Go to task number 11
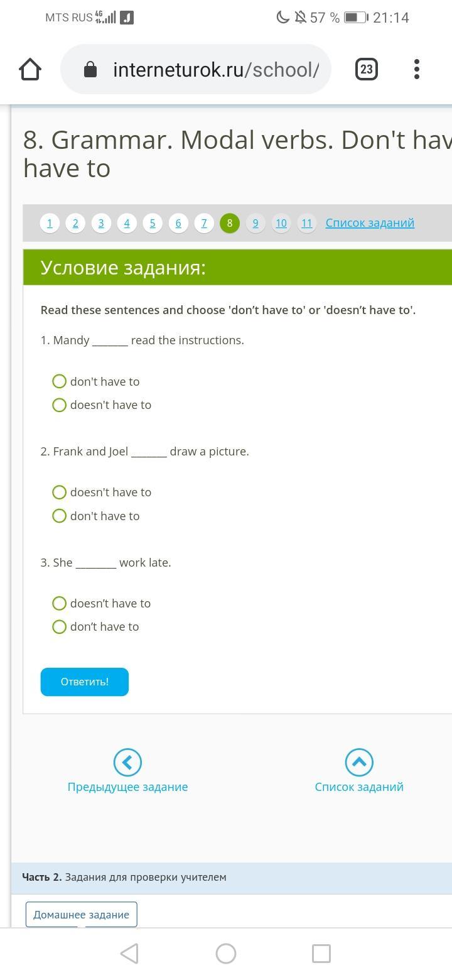The width and height of the screenshot is (452, 980). tap(306, 223)
